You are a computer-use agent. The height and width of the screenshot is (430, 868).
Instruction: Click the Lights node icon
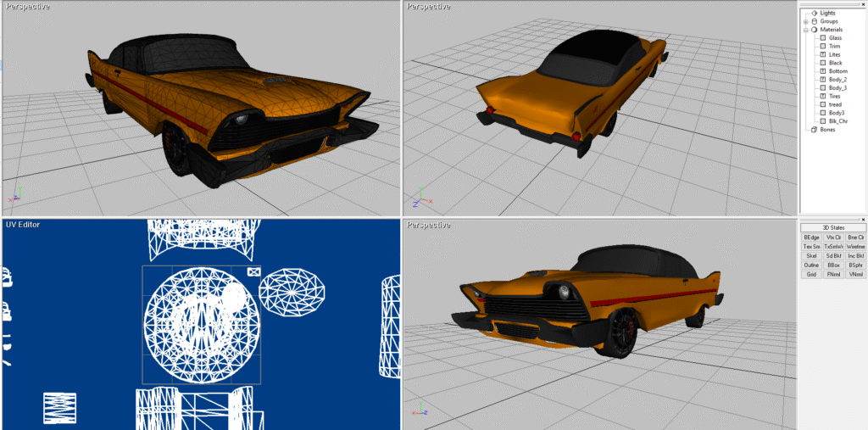(814, 13)
